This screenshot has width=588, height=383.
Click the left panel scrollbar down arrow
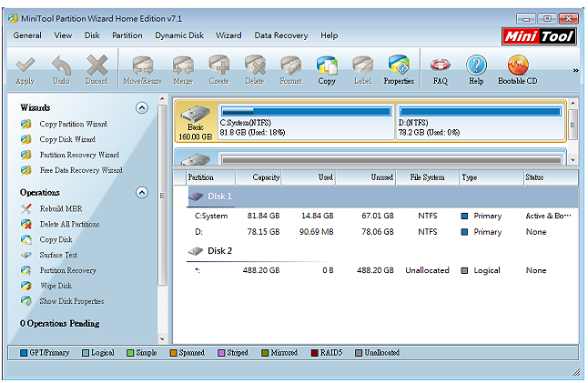(x=162, y=339)
